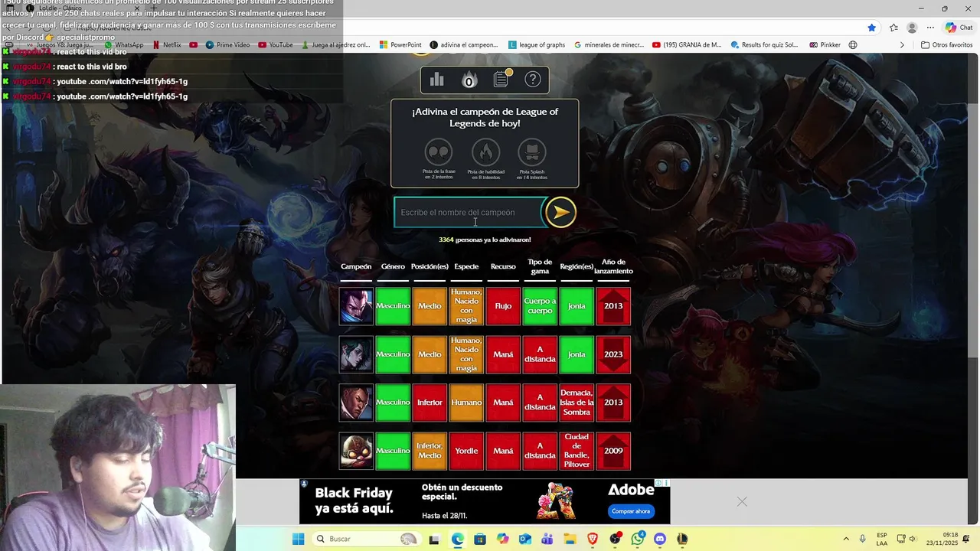Submit guess with the yellow arrow button
This screenshot has width=980, height=551.
pyautogui.click(x=560, y=212)
